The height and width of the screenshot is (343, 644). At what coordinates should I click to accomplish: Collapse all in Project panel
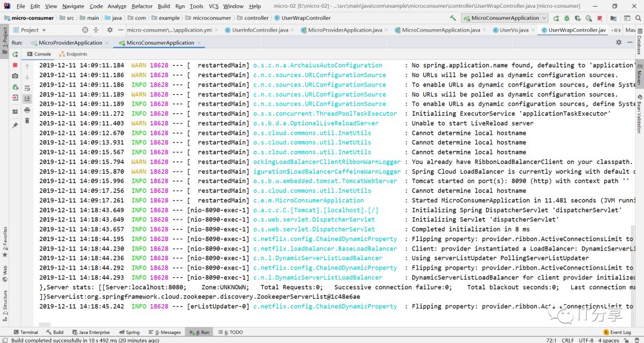tap(95, 30)
